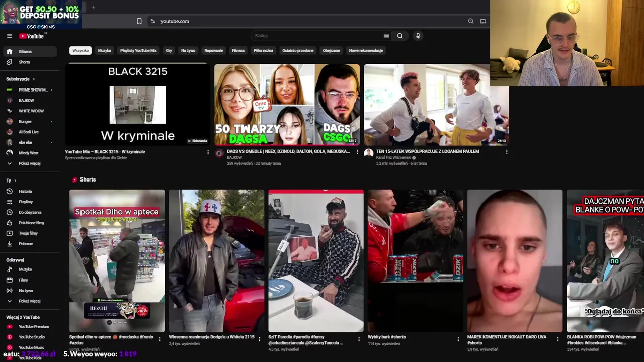Select Nowe rekomendacje chip

pyautogui.click(x=366, y=51)
